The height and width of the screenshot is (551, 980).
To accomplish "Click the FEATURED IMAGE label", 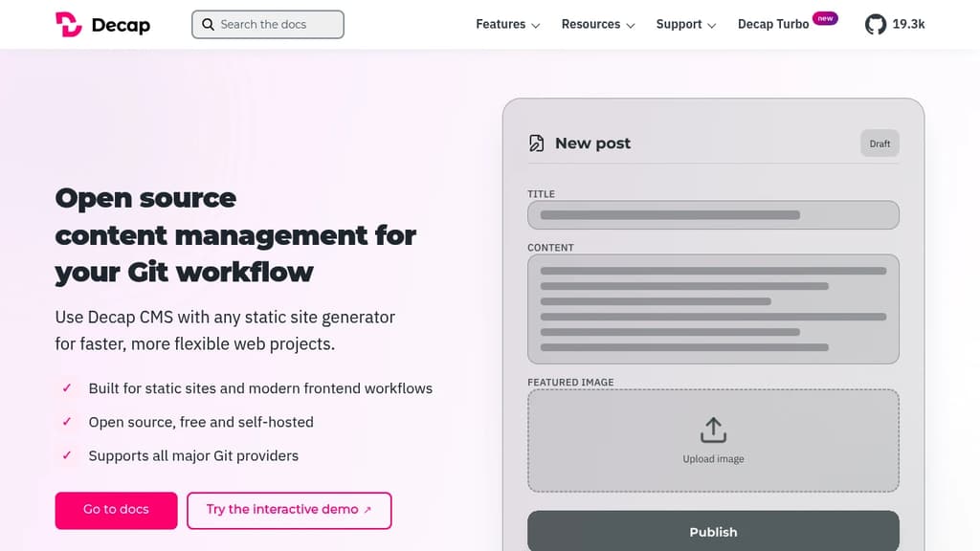I will [570, 383].
